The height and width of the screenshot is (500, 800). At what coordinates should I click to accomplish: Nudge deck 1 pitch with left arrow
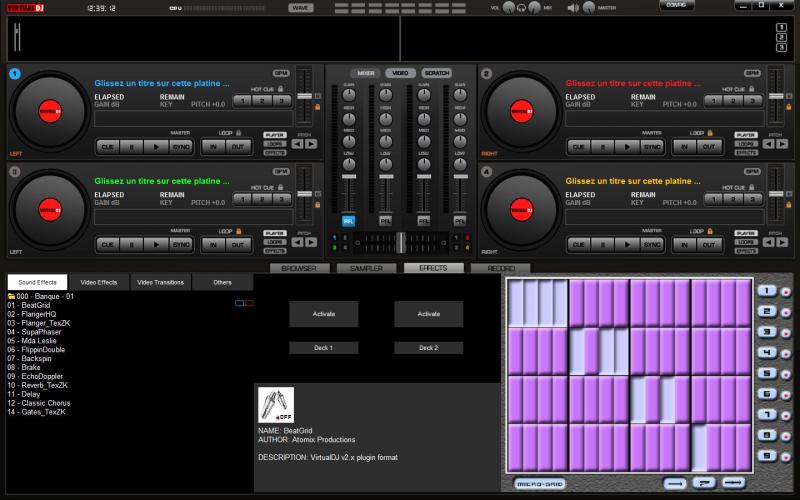[297, 144]
